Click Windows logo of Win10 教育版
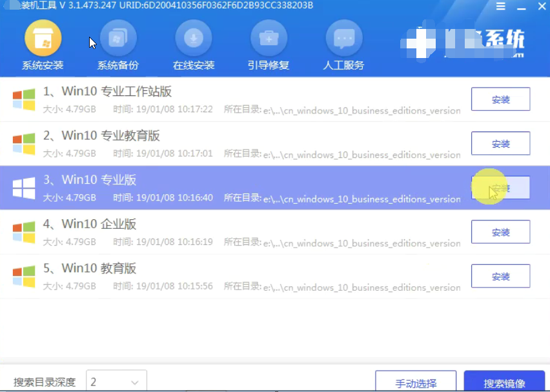The height and width of the screenshot is (392, 550). pos(24,277)
